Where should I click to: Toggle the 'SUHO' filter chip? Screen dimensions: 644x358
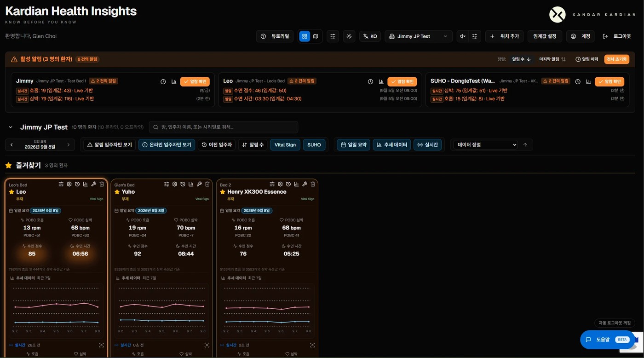click(x=314, y=144)
